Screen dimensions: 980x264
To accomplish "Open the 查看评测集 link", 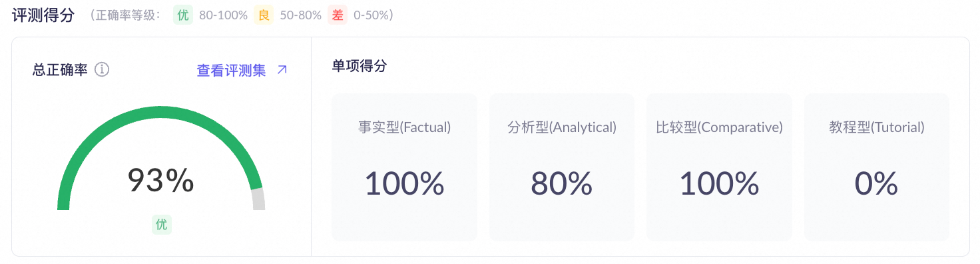I will pyautogui.click(x=231, y=70).
